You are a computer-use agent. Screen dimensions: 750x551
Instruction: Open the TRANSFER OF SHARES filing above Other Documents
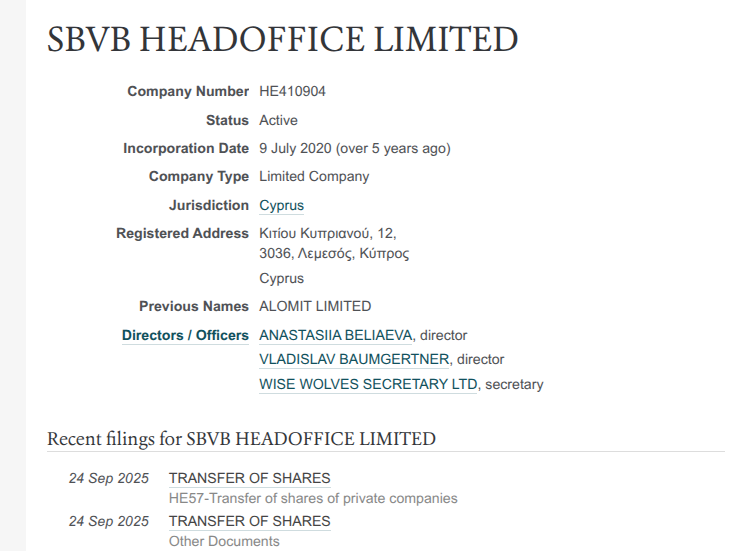pyautogui.click(x=249, y=521)
